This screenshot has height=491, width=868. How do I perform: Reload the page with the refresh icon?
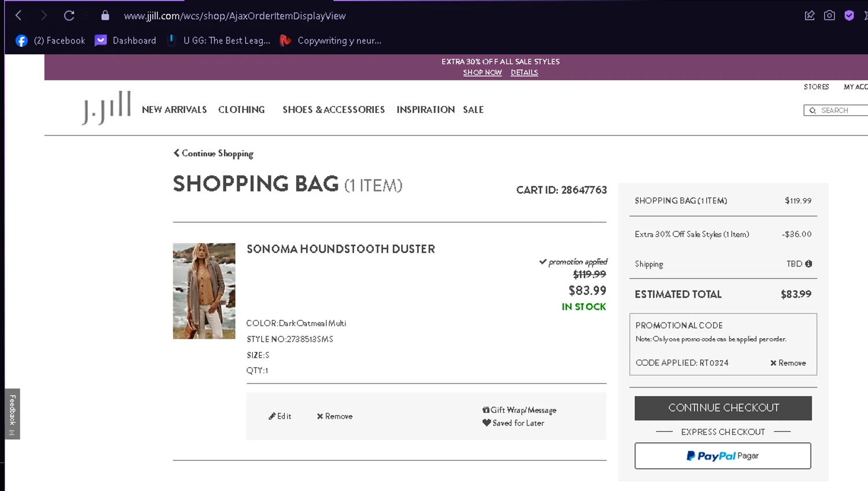pyautogui.click(x=69, y=16)
